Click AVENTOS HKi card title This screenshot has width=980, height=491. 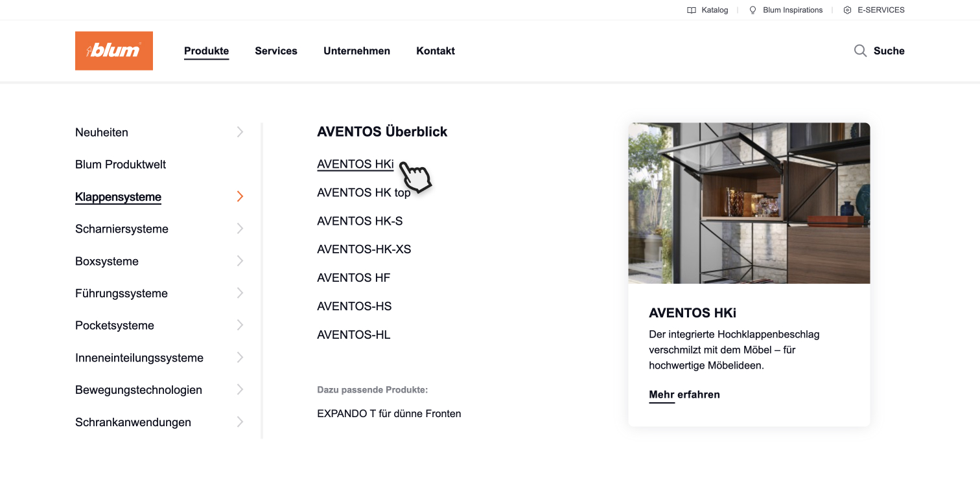click(692, 313)
